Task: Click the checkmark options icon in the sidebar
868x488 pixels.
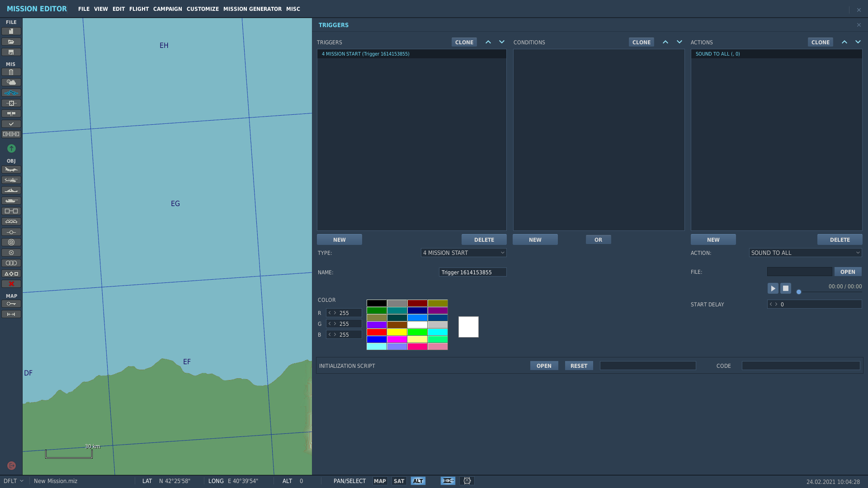Action: click(11, 124)
